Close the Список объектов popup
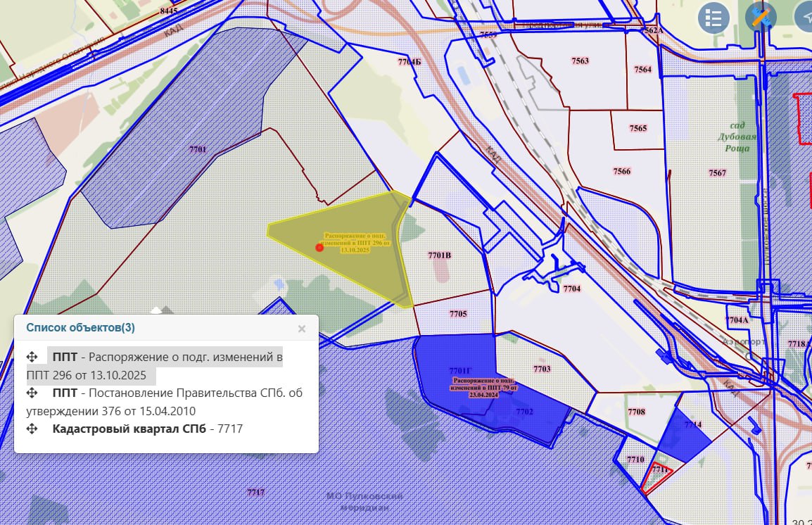The width and height of the screenshot is (812, 525). 302,329
